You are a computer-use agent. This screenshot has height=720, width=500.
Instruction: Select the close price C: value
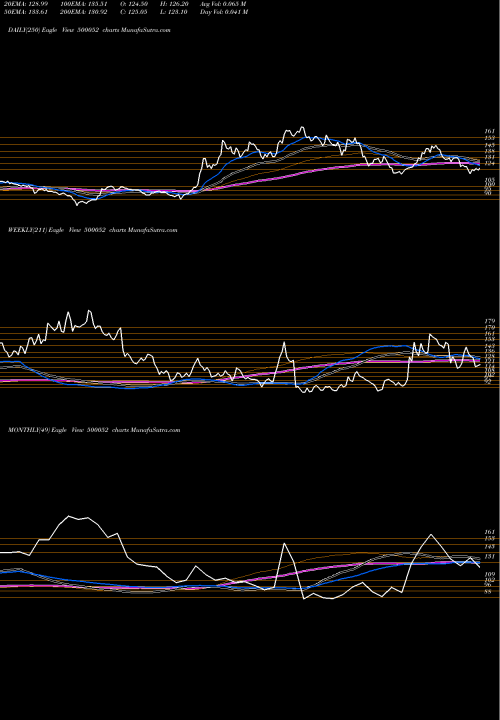coord(134,12)
